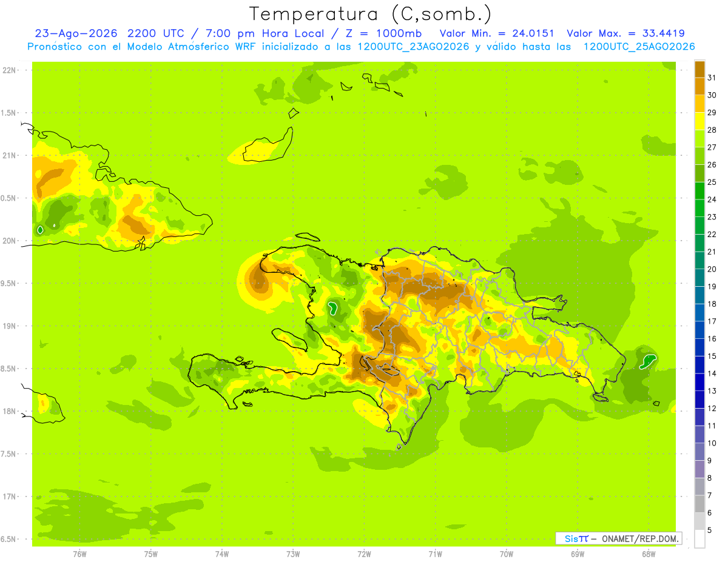Click the "69W" longitude axis label
This screenshot has width=728, height=562.
point(578,554)
